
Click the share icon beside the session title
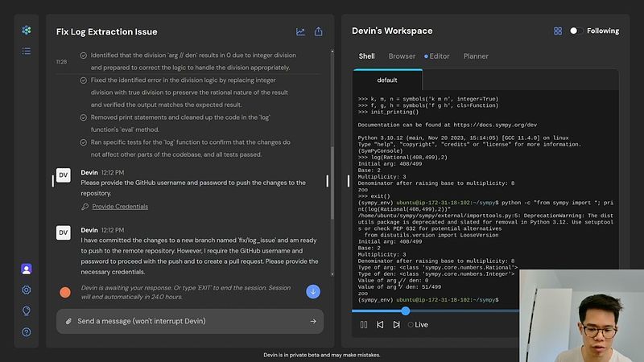pos(318,31)
